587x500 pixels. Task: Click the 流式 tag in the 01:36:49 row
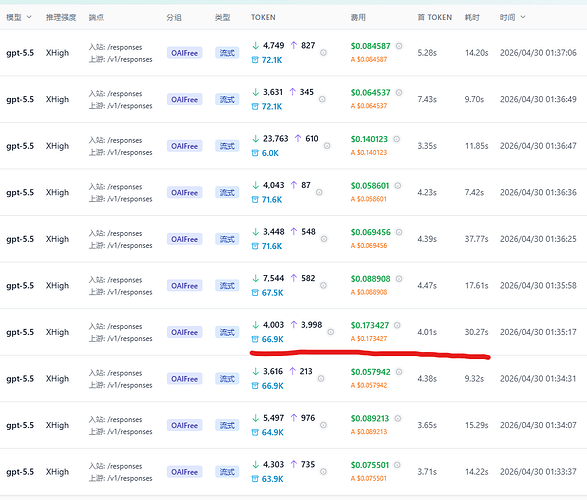click(227, 100)
